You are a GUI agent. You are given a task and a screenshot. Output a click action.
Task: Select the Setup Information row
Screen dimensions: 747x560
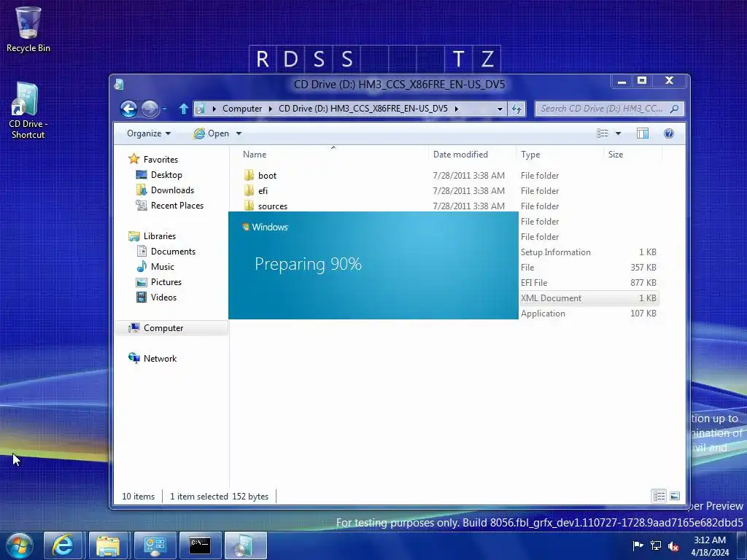589,252
